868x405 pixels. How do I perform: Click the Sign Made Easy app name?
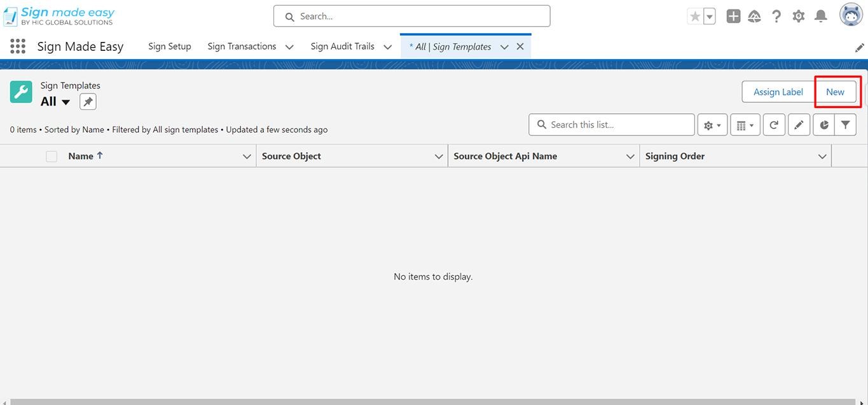pyautogui.click(x=80, y=46)
